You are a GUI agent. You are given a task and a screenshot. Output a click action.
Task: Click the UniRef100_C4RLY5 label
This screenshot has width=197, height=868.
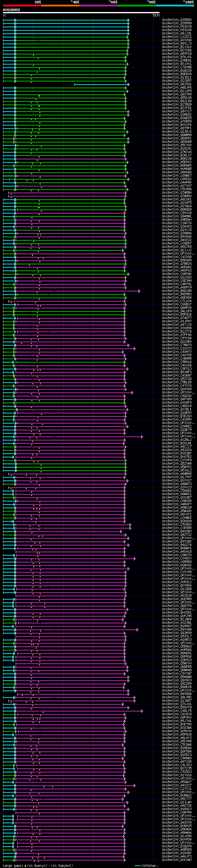click(x=177, y=710)
